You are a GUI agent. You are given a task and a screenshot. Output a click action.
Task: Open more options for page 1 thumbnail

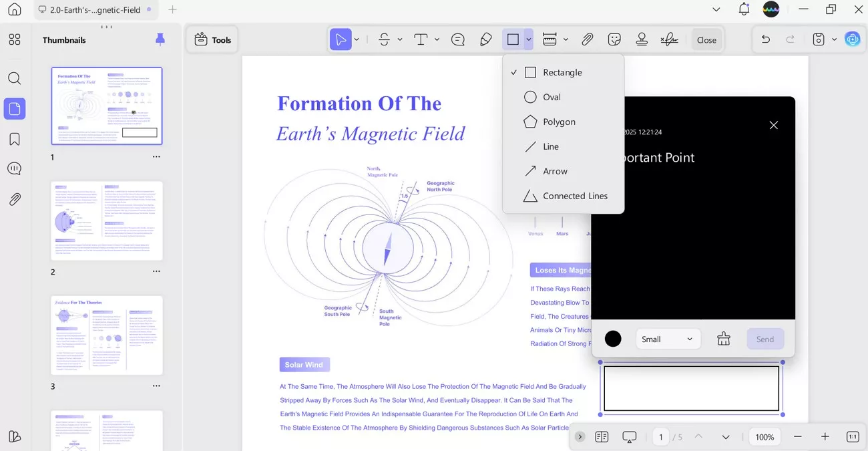coord(156,157)
